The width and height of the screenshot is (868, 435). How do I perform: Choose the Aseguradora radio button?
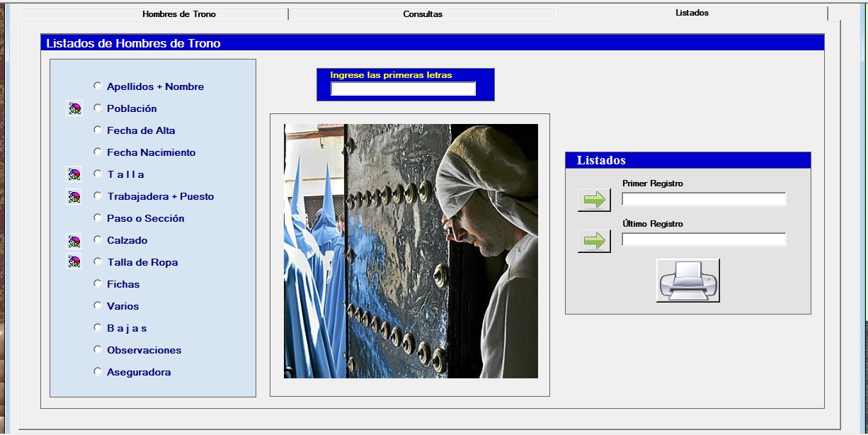click(x=98, y=371)
